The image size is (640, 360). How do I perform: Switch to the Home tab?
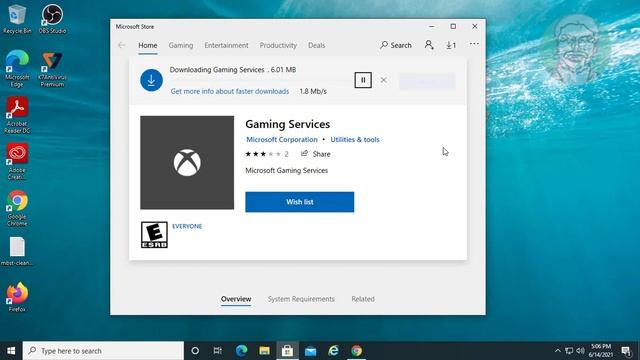pos(147,45)
